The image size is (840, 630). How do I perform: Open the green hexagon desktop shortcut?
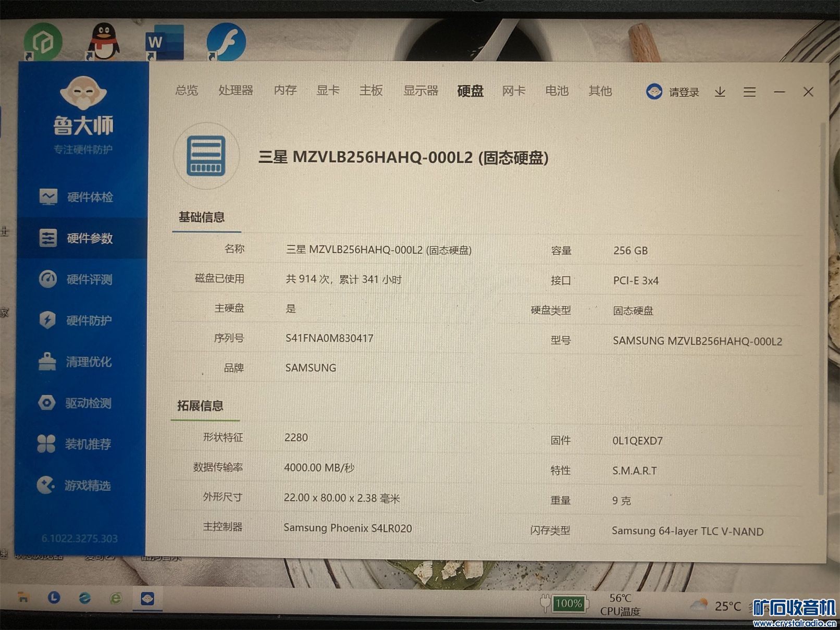(x=43, y=42)
